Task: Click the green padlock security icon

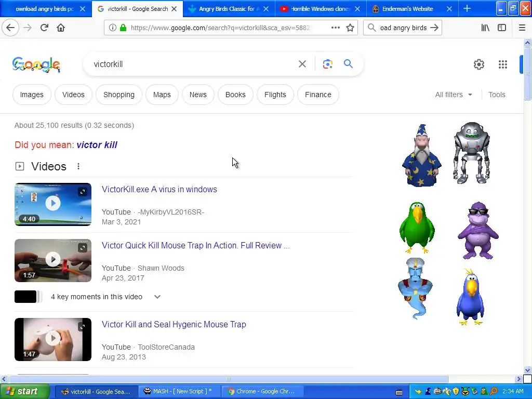Action: coord(123,28)
